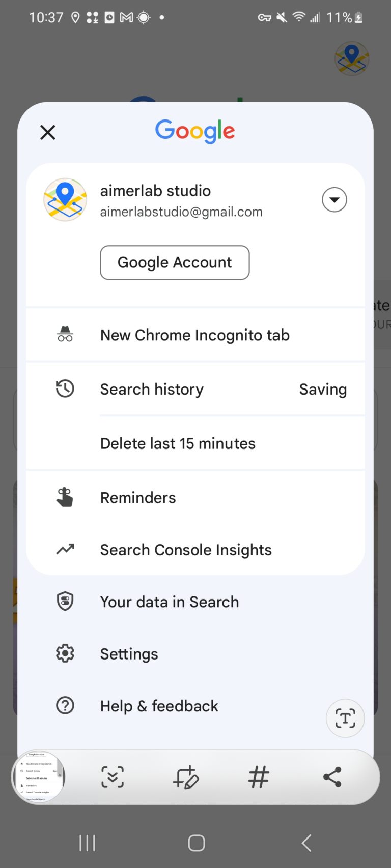
Task: Open Reminders
Action: [x=138, y=498]
